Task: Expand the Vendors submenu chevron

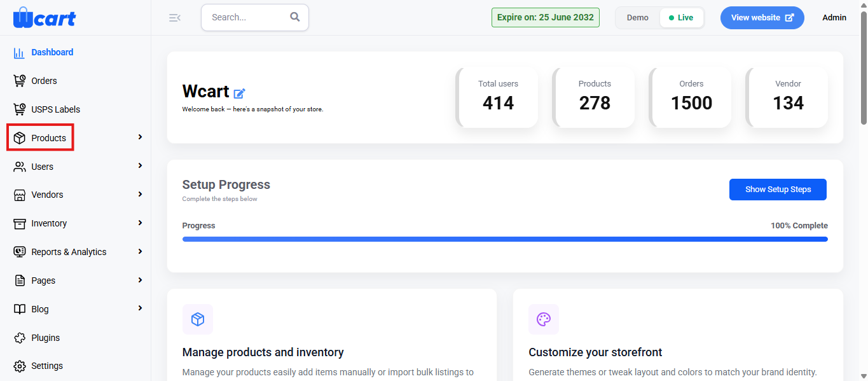Action: tap(140, 194)
